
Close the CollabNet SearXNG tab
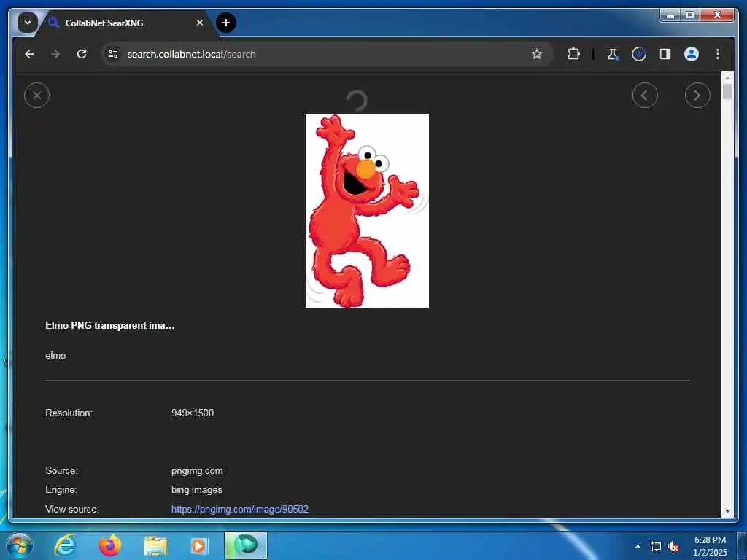200,23
